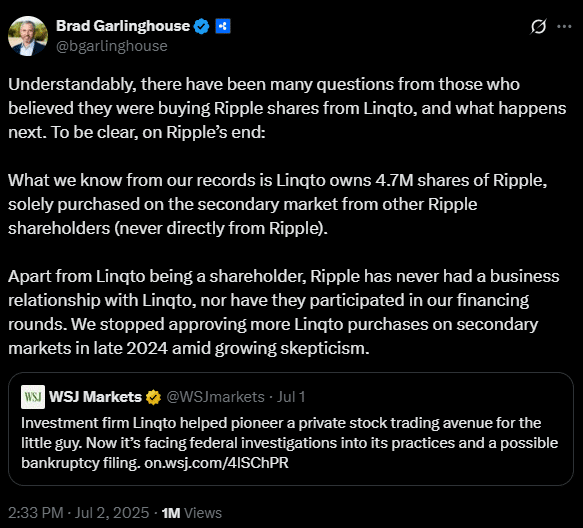This screenshot has height=528, width=583.
Task: Click the Grok explain-post icon
Action: [538, 27]
